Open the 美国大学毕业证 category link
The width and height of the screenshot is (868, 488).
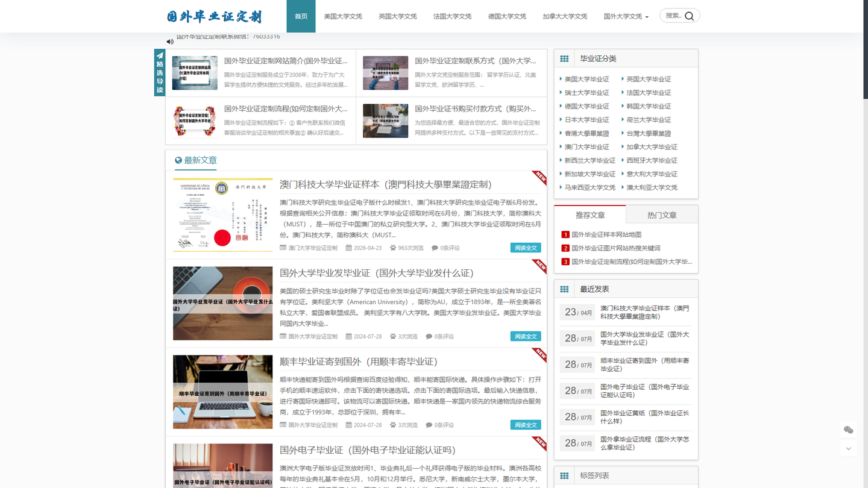point(587,80)
